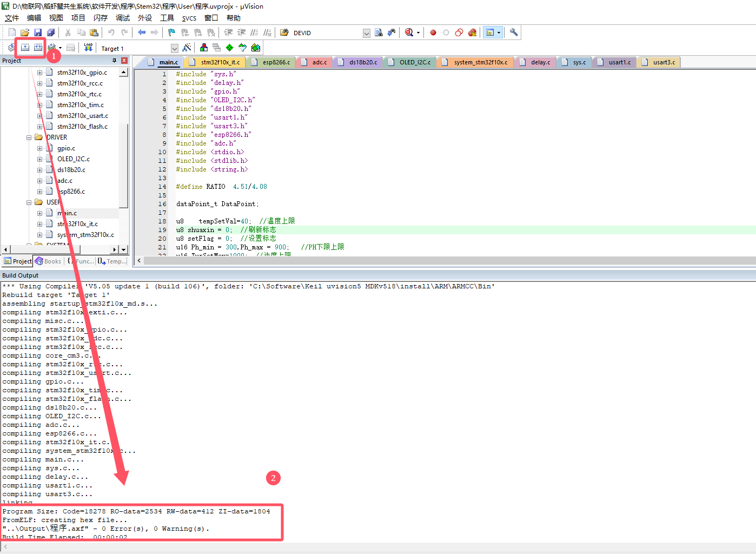The image size is (756, 554).
Task: Cut selected text with scissors icon
Action: [68, 32]
